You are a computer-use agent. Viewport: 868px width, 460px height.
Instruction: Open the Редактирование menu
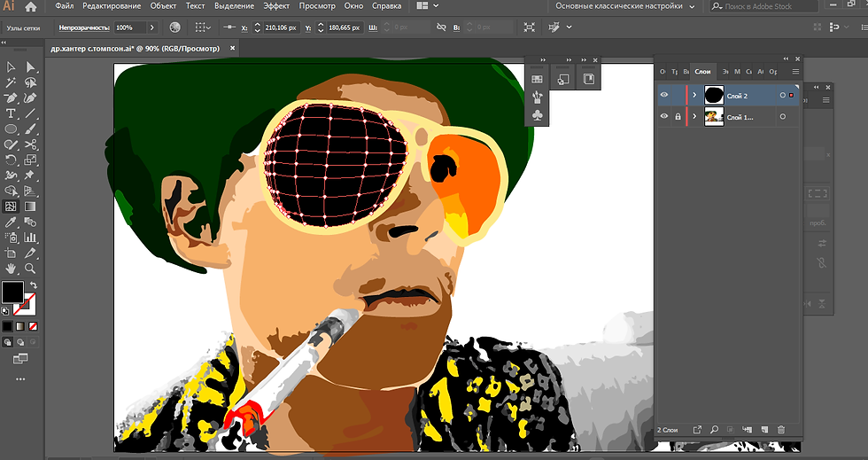tap(112, 6)
